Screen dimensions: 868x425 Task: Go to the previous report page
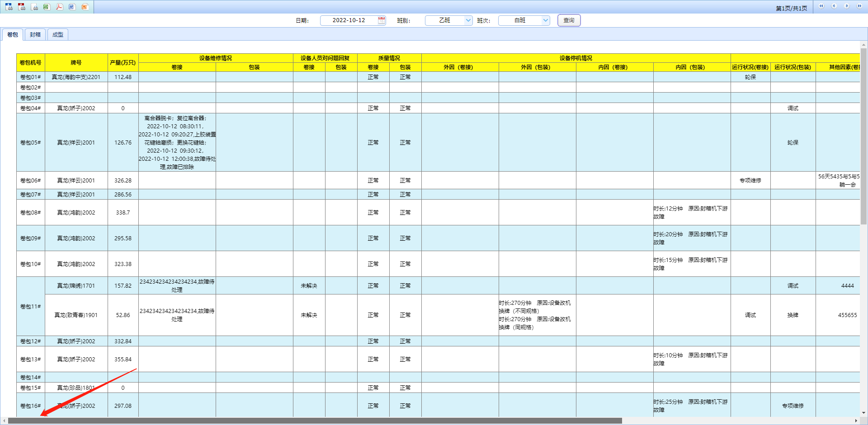834,6
